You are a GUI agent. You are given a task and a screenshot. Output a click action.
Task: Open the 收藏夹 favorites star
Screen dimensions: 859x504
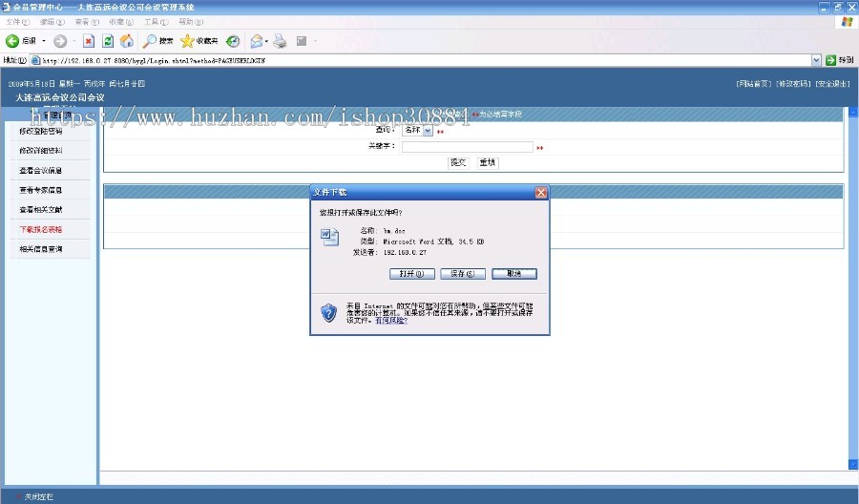[199, 41]
